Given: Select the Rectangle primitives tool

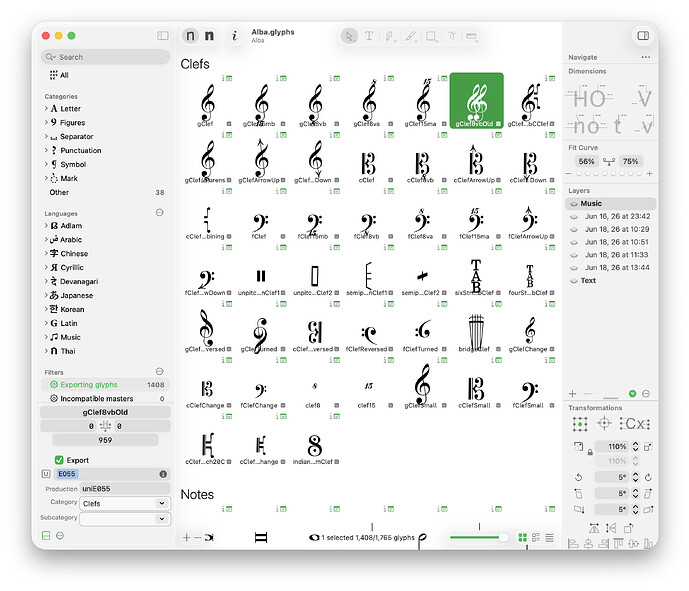Looking at the screenshot, I should pos(431,36).
